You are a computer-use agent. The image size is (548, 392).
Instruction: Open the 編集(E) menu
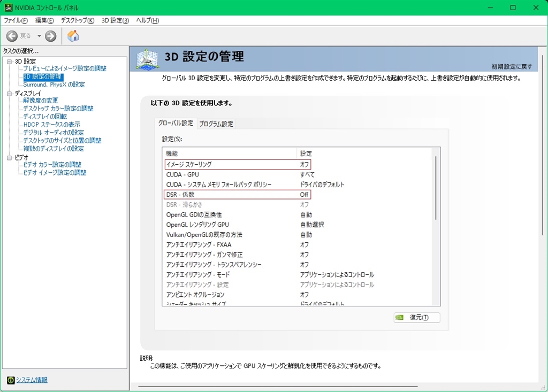pos(44,21)
